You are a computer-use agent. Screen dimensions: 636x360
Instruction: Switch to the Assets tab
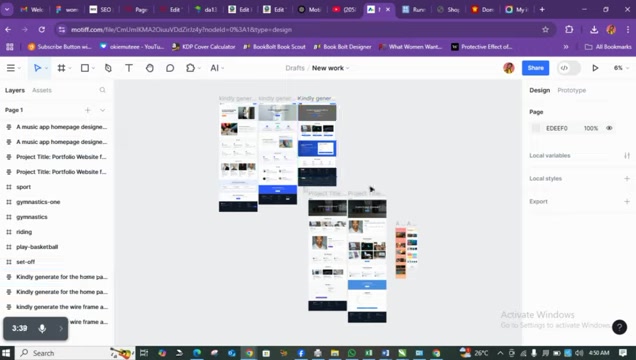point(42,90)
